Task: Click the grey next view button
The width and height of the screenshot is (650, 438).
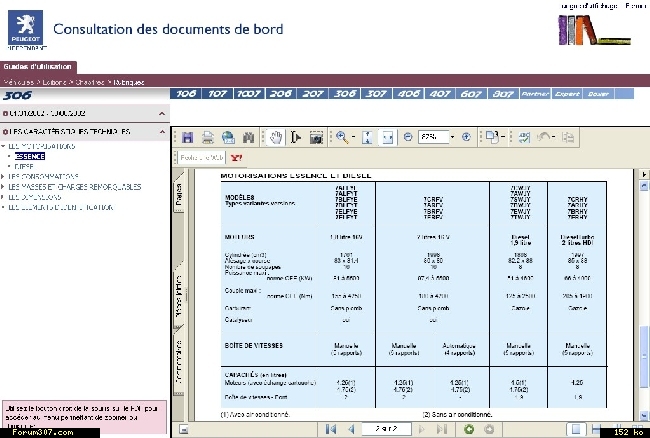Action: coord(489,429)
